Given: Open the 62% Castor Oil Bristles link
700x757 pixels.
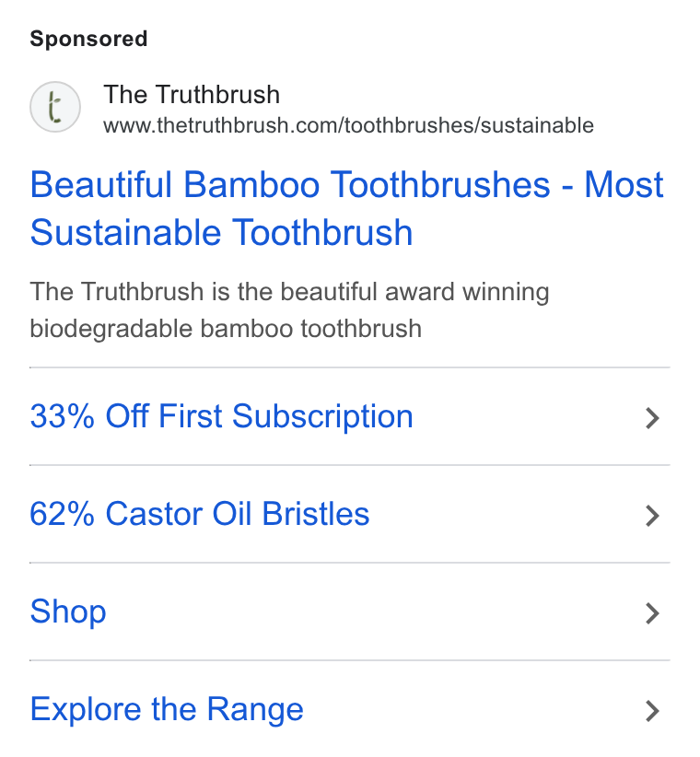Looking at the screenshot, I should [199, 514].
